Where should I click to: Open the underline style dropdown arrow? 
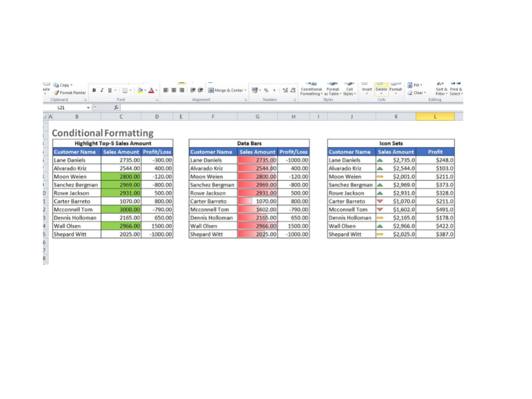pyautogui.click(x=115, y=90)
